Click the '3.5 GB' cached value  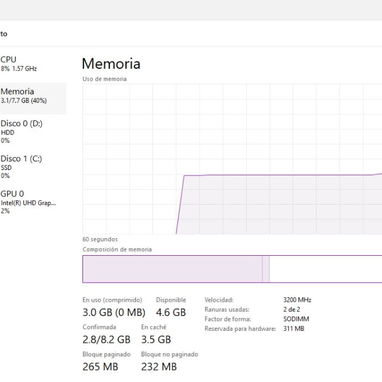click(x=156, y=339)
